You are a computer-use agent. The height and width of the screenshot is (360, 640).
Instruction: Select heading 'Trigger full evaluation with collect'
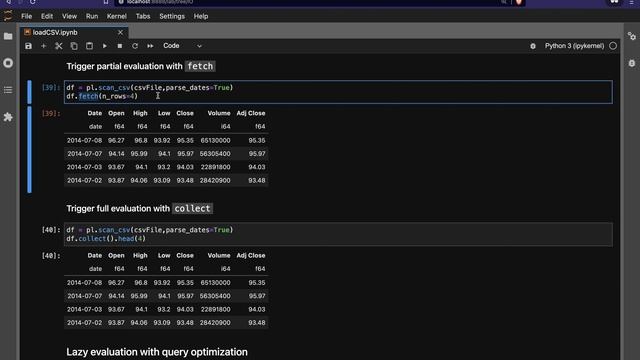(139, 209)
